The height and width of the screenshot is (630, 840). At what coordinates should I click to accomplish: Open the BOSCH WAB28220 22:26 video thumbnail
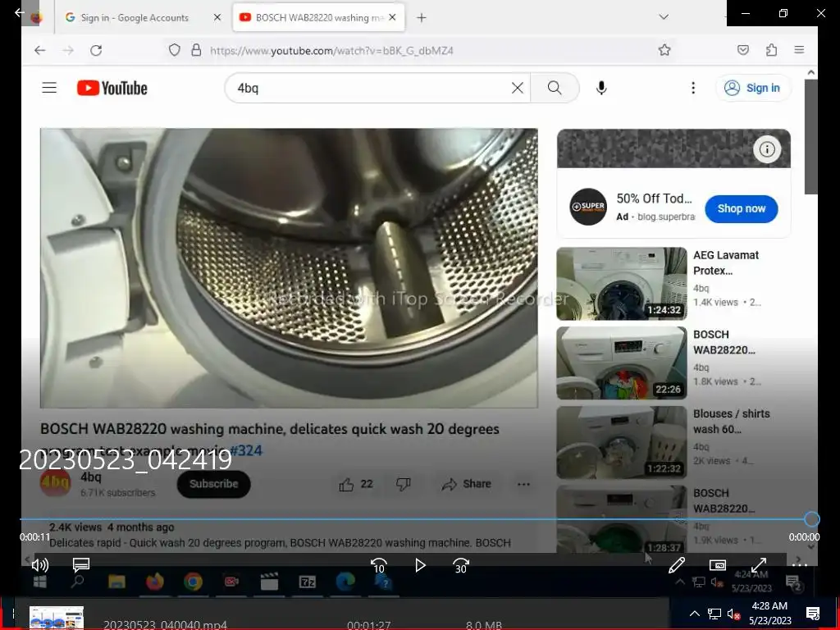pos(622,363)
